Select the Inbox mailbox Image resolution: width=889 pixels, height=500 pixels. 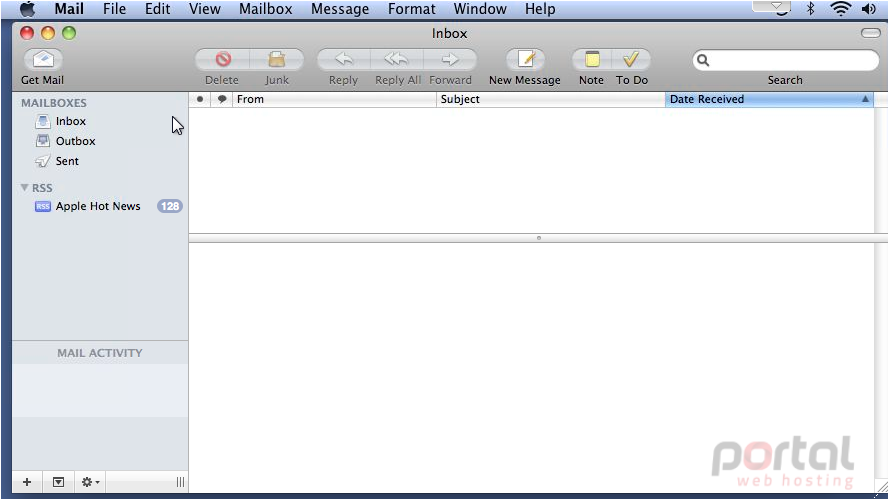click(x=71, y=121)
